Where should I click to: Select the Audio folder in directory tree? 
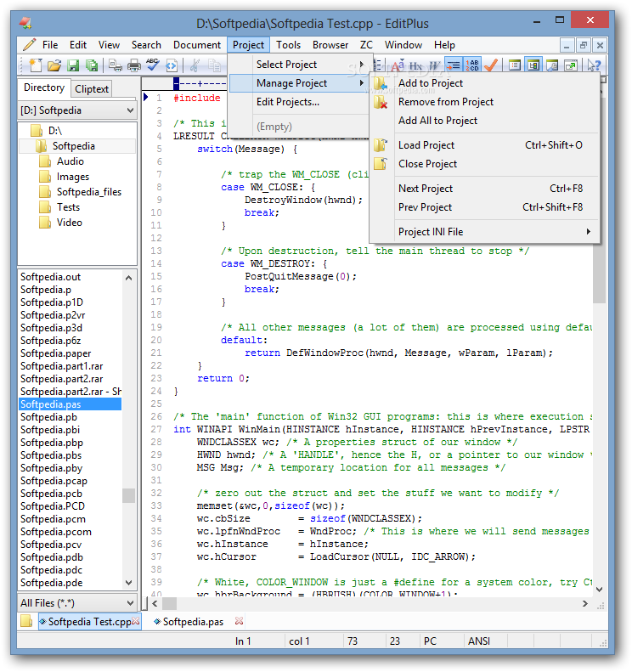[x=71, y=161]
